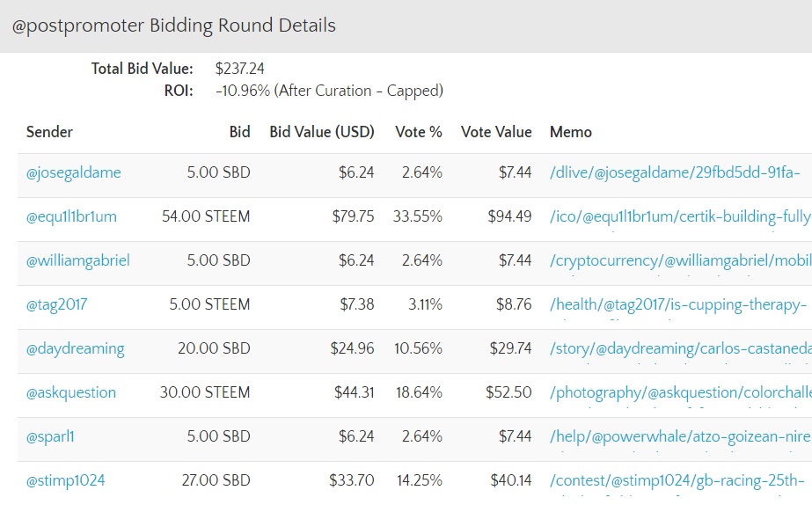Image resolution: width=812 pixels, height=505 pixels.
Task: Open the /contest/@stimp1024 gb-racing memo
Action: [x=677, y=480]
